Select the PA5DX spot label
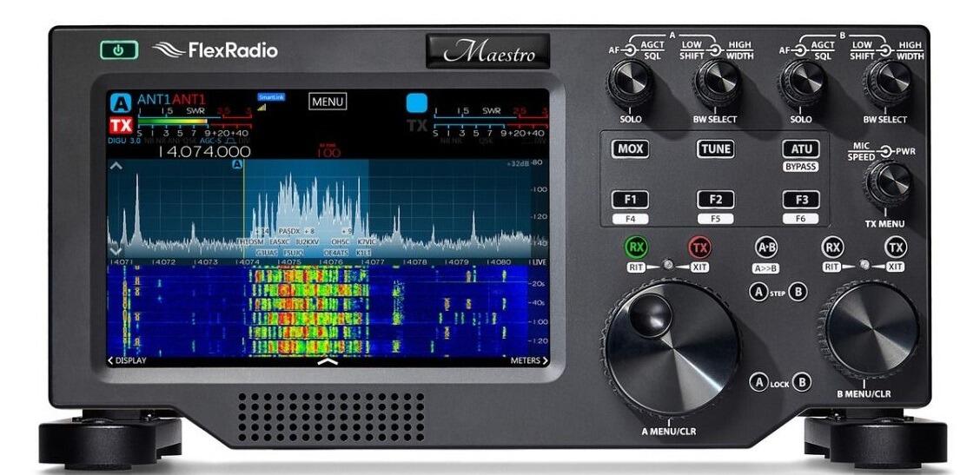980x475 pixels. 291,231
